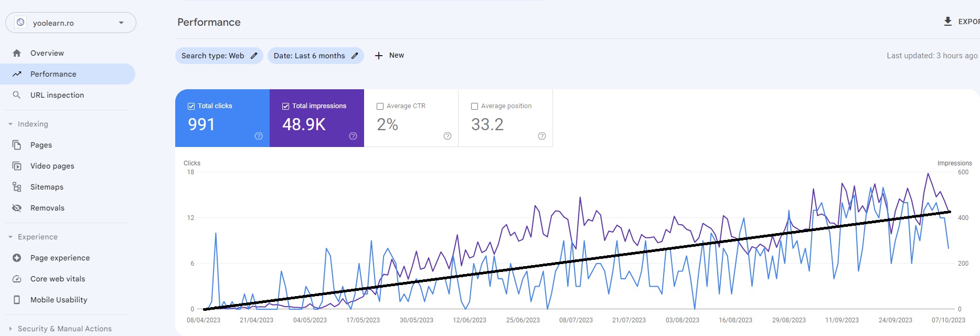Open the Overview menu item

coord(47,53)
